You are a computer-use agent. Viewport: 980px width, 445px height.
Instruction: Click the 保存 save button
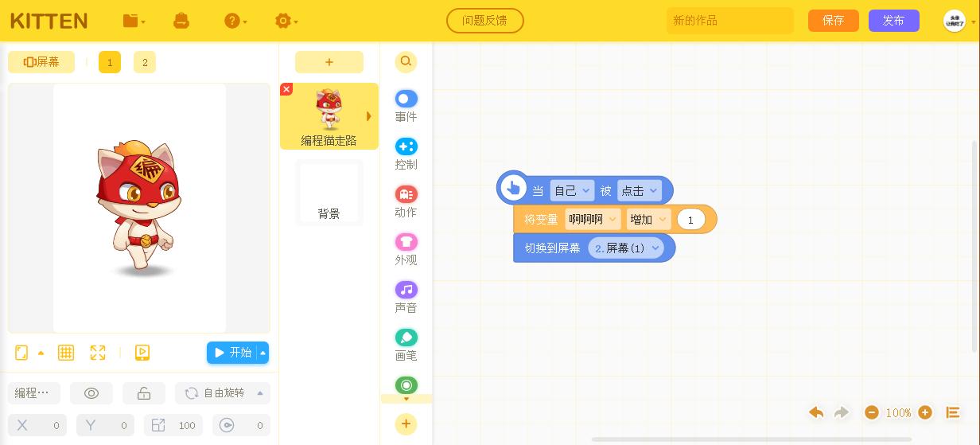[x=834, y=21]
